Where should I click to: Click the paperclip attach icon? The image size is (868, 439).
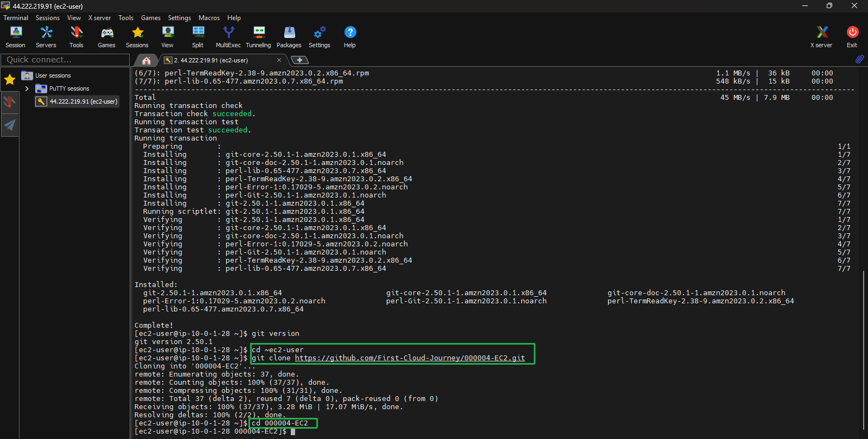(x=860, y=59)
